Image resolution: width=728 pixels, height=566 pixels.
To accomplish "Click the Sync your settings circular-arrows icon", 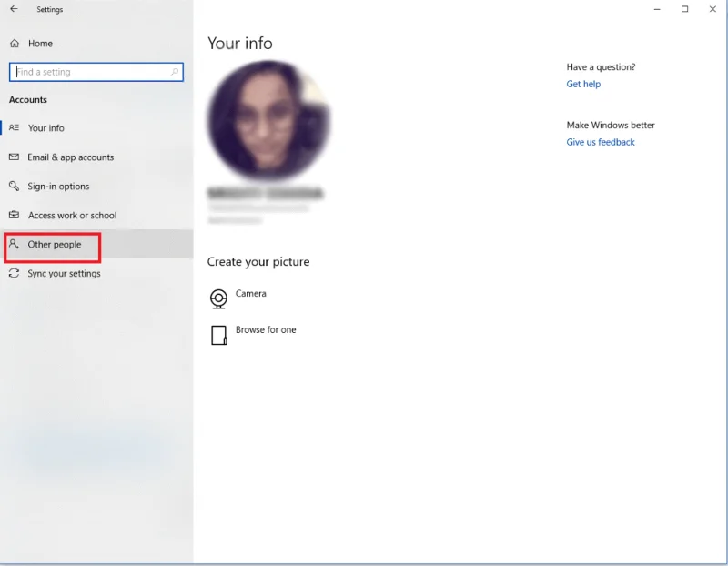I will point(15,273).
